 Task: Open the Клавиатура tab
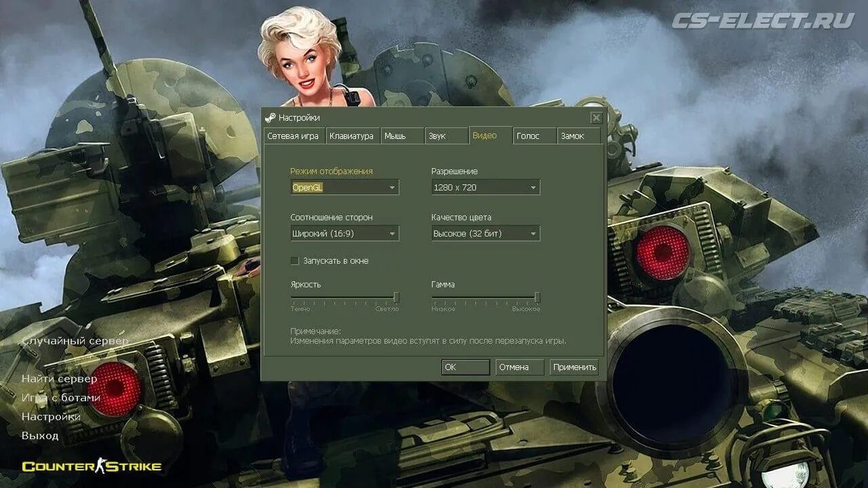(352, 136)
